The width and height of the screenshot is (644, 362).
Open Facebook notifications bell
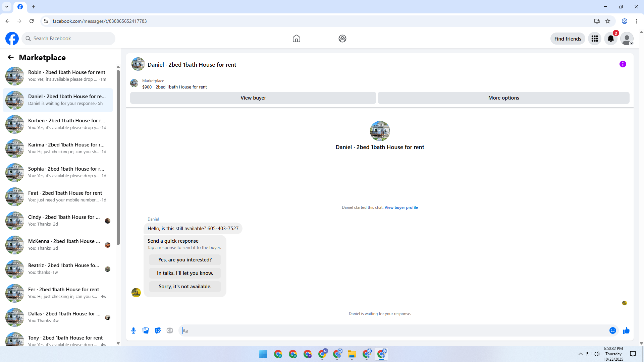tap(610, 39)
